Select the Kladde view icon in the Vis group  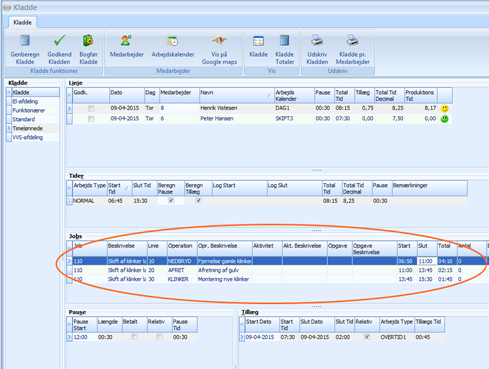(258, 41)
